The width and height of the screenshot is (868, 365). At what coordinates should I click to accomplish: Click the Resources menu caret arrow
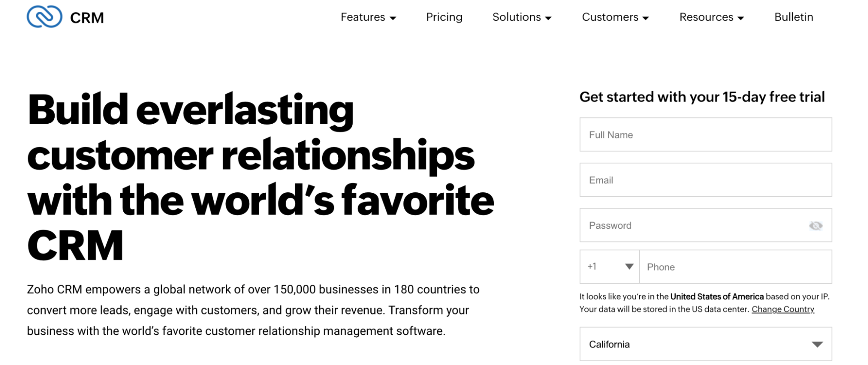point(741,18)
